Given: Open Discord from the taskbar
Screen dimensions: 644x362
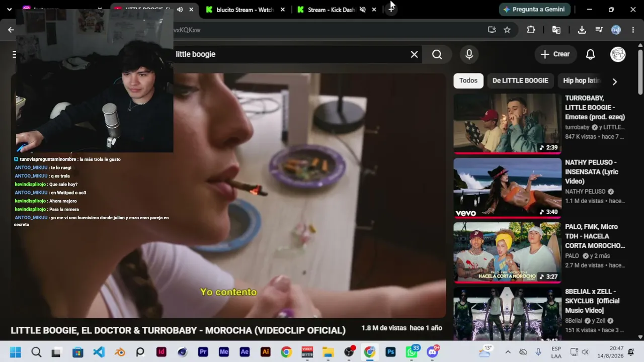Looking at the screenshot, I should (x=433, y=351).
